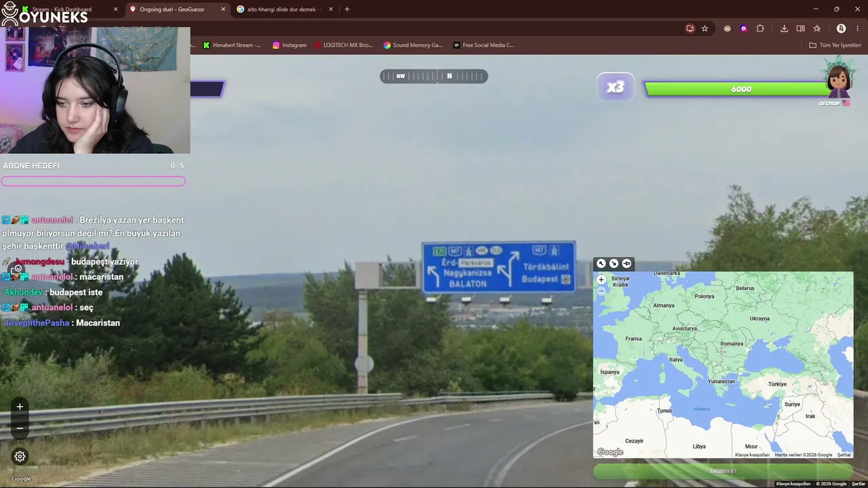Zoom in on the guess map
Viewport: 868px width, 488px height.
tap(601, 279)
